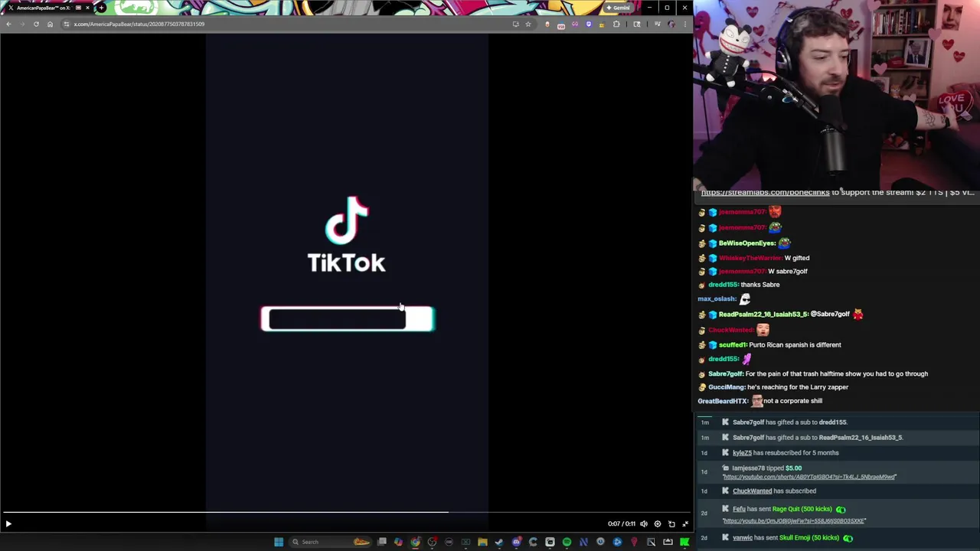Image resolution: width=980 pixels, height=551 pixels.
Task: Open picture-in-picture video mode
Action: (671, 524)
